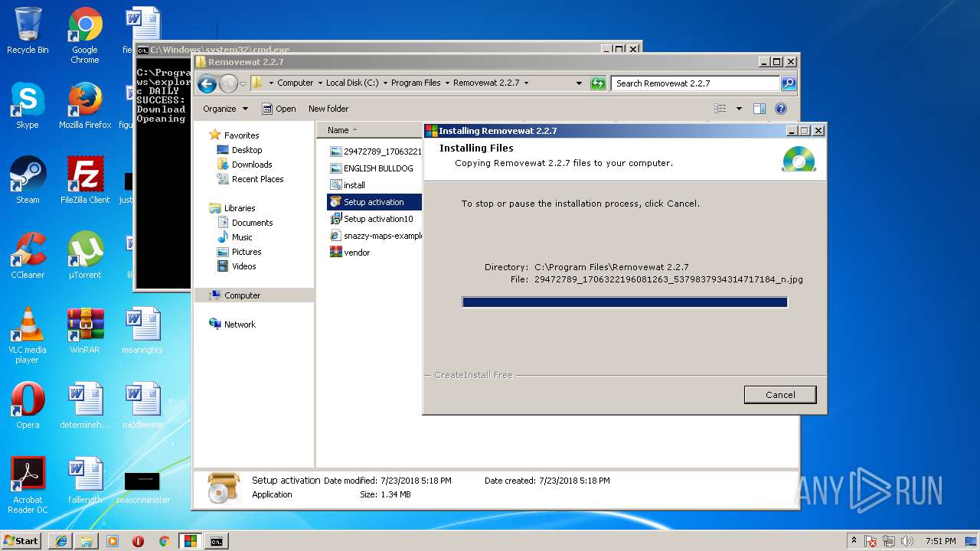Viewport: 980px width, 551px height.
Task: Click in Search Removewat 2.2.7 field
Action: [695, 83]
